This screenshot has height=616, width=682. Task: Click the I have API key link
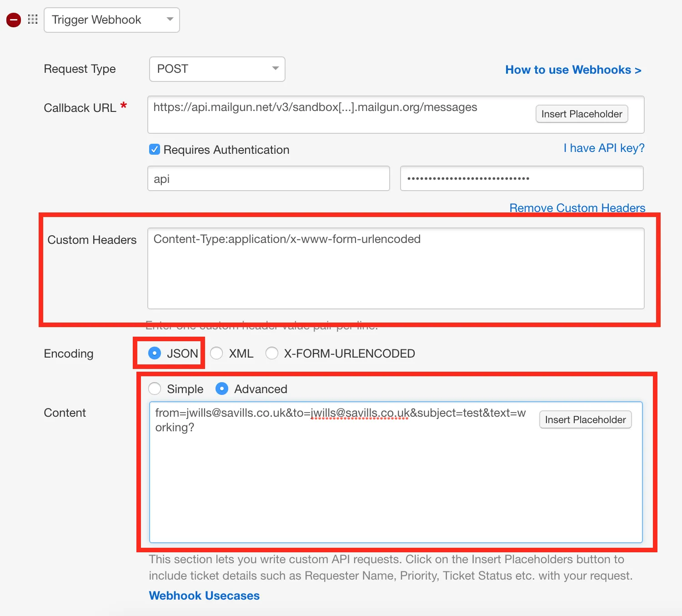[604, 148]
